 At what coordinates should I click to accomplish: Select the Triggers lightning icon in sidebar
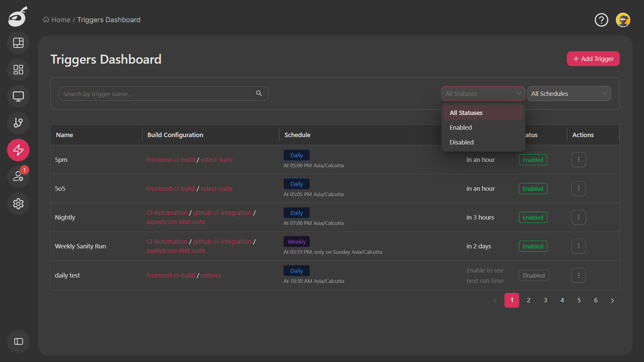click(18, 150)
